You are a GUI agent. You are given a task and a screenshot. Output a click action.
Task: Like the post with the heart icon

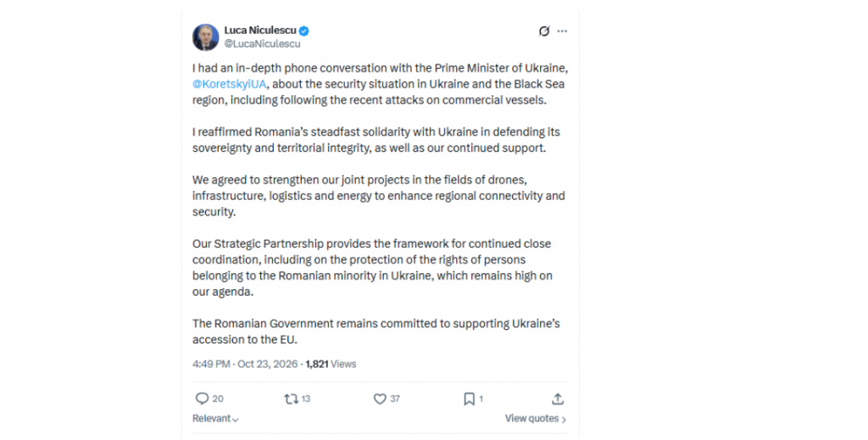(380, 398)
